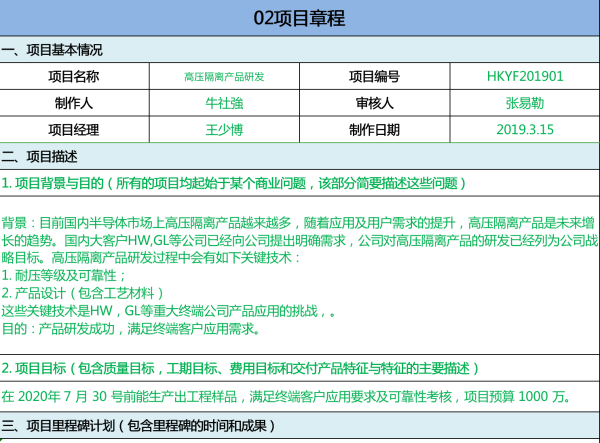Select heading 2. 项目目标
The height and width of the screenshot is (443, 600).
pos(240,368)
